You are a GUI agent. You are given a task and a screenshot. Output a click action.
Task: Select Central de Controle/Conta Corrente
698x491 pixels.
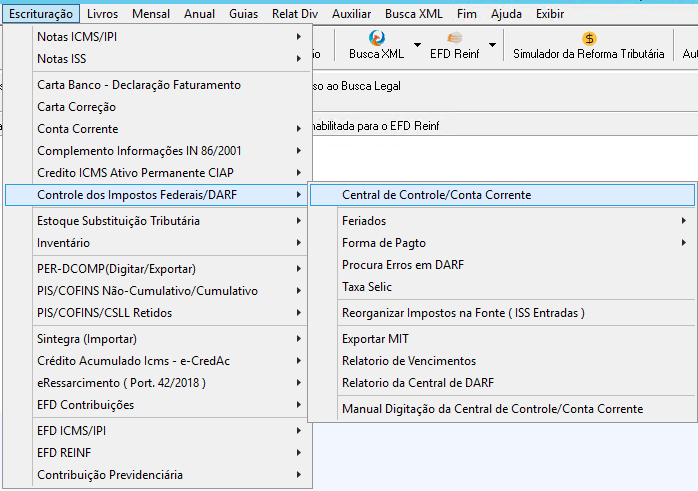pyautogui.click(x=502, y=195)
